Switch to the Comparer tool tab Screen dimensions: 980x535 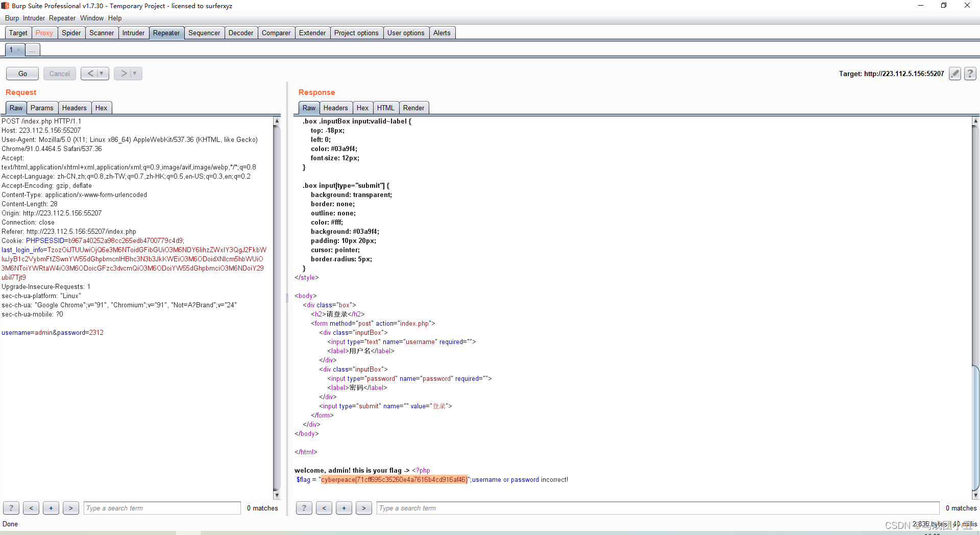coord(276,33)
